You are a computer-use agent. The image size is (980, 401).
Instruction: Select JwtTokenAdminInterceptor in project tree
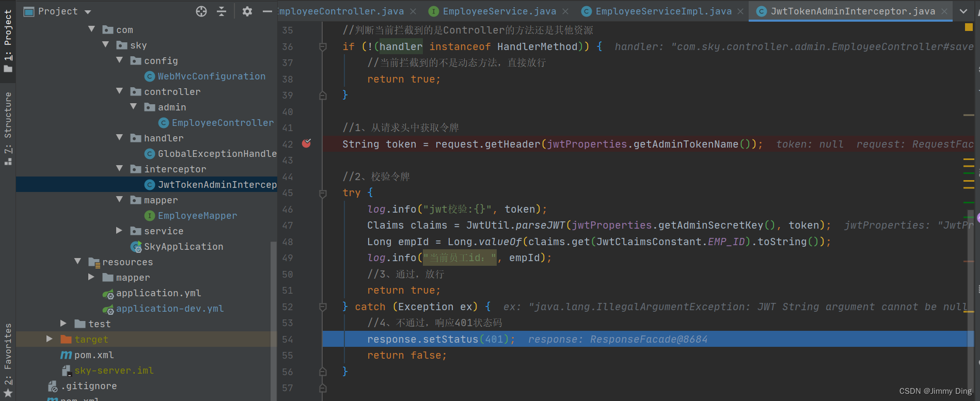[217, 185]
